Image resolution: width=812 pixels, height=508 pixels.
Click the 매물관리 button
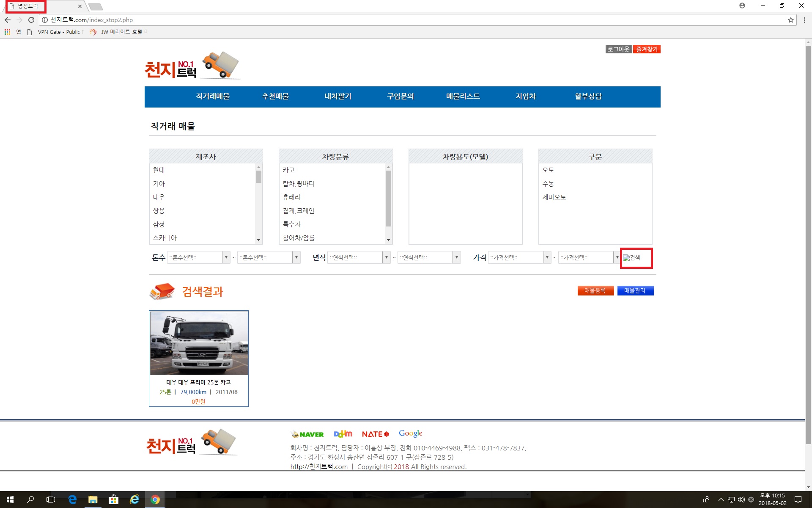(x=635, y=291)
